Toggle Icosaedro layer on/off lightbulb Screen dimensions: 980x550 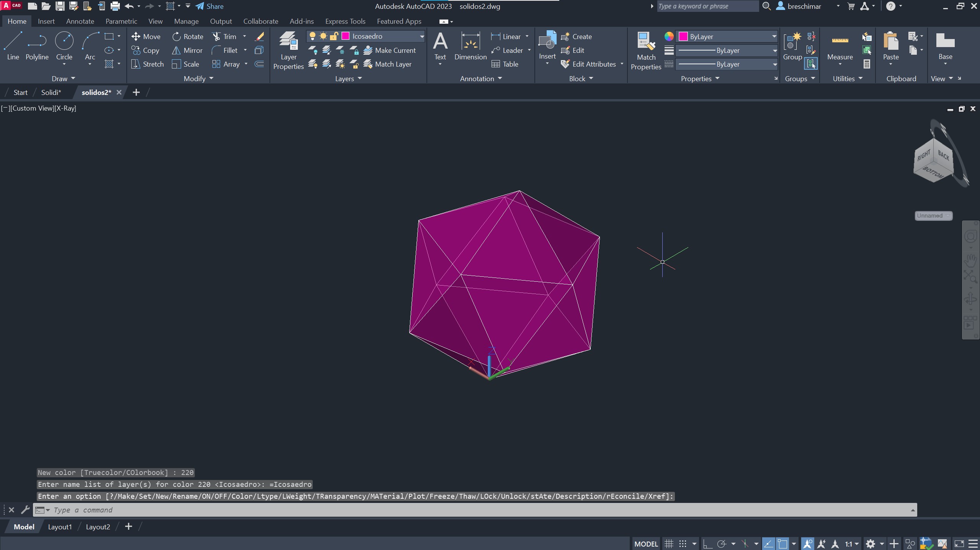(312, 36)
